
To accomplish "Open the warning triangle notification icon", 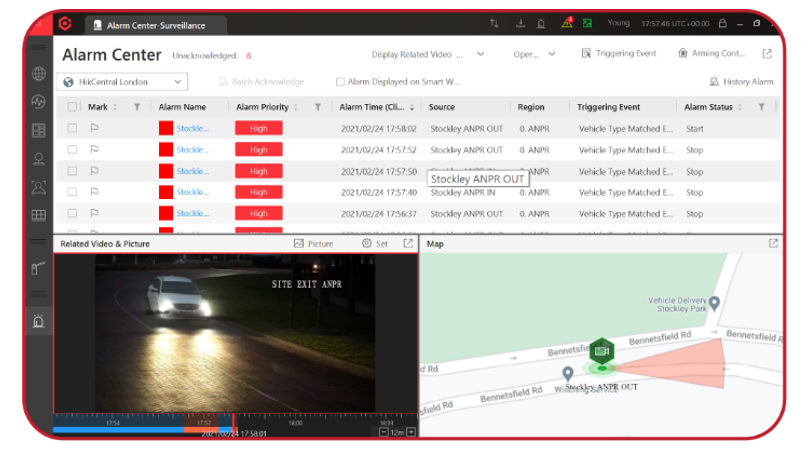I will pos(567,23).
